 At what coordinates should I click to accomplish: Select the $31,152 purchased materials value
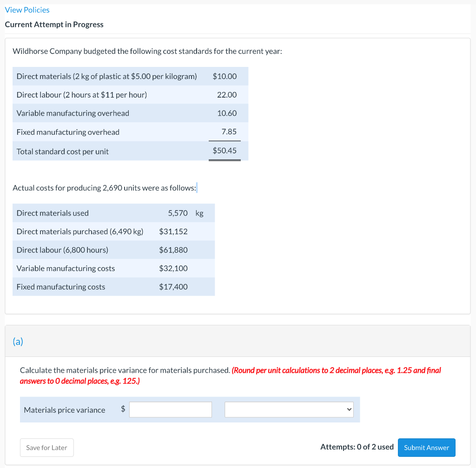pyautogui.click(x=173, y=231)
